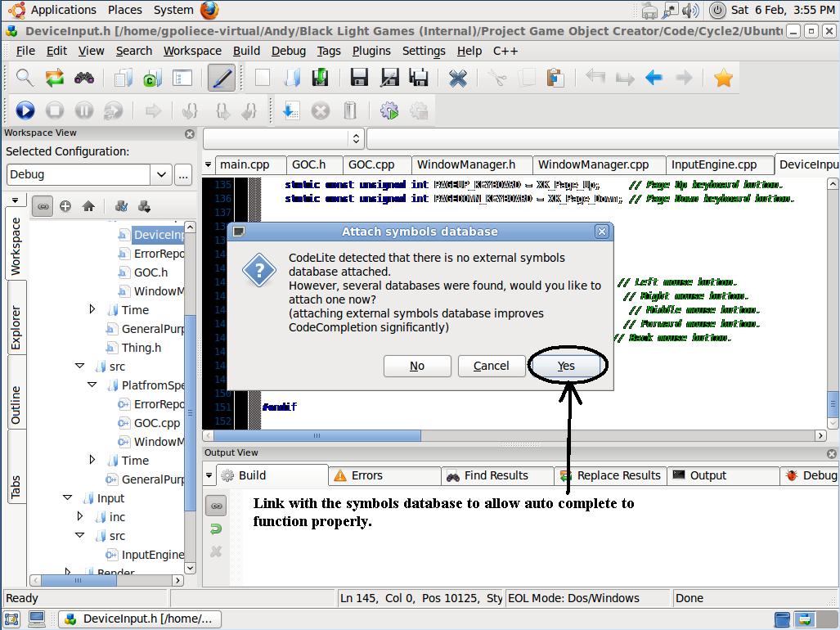Toggle the chain link button in Output View
Viewport: 840px width, 630px height.
(217, 506)
